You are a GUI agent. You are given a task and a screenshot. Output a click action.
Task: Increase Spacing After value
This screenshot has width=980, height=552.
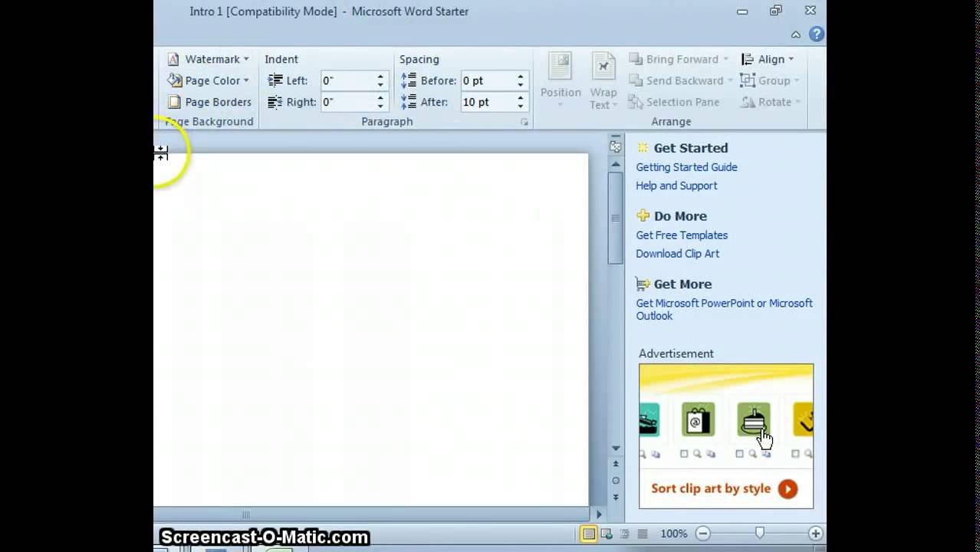click(x=521, y=98)
